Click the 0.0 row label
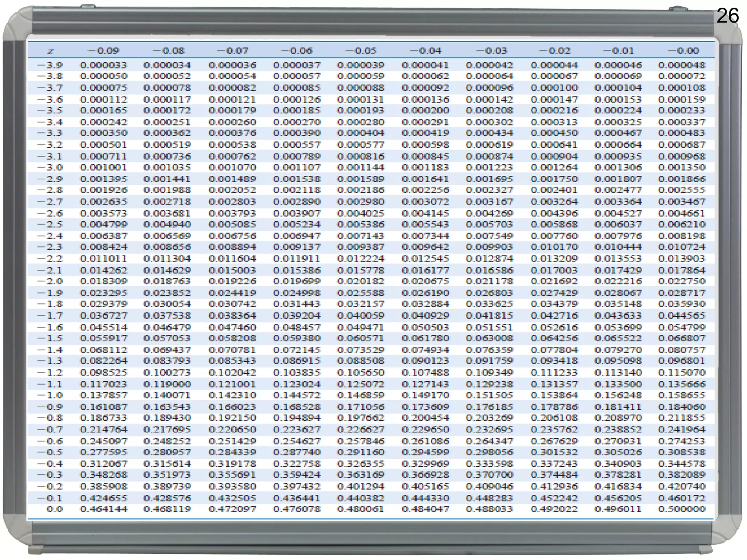Viewport: 747px width, 560px height. coord(54,509)
